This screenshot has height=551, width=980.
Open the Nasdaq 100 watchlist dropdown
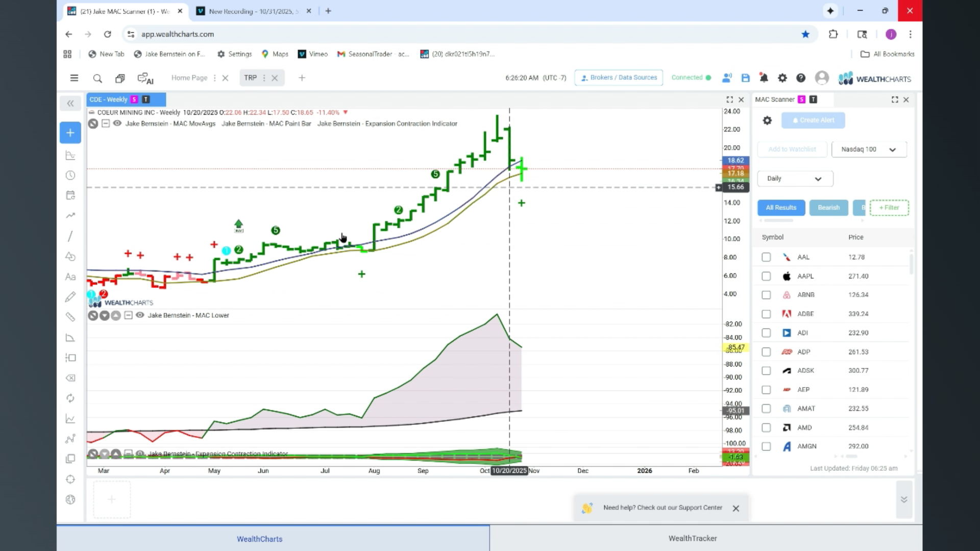[x=869, y=149]
